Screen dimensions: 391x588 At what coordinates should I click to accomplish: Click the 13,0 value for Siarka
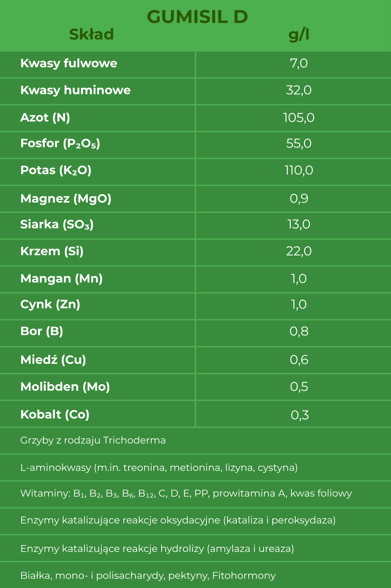point(299,224)
